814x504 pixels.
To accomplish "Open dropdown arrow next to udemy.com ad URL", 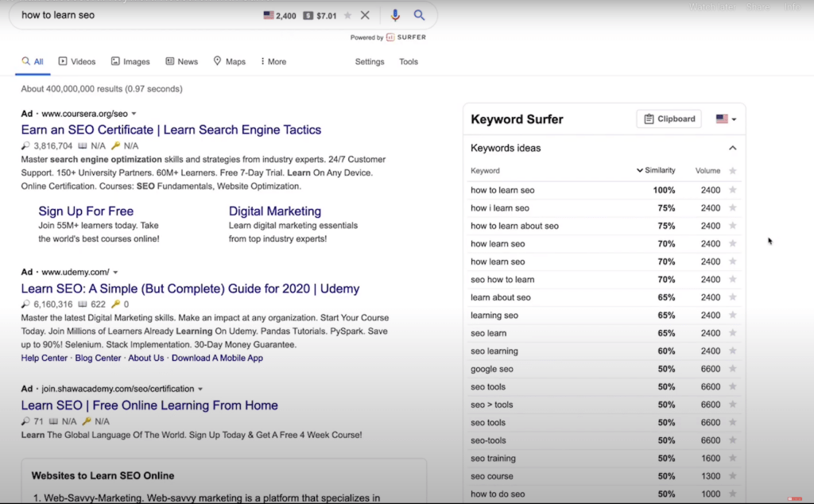I will 116,272.
